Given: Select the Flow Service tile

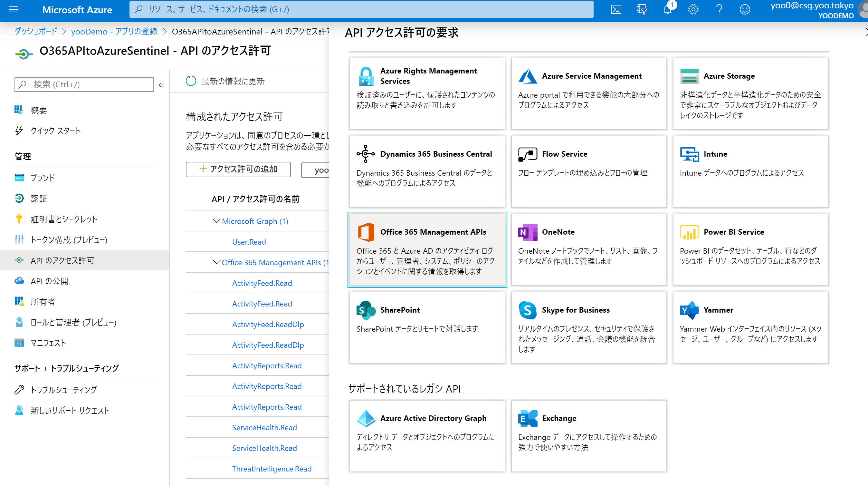Looking at the screenshot, I should [x=588, y=172].
